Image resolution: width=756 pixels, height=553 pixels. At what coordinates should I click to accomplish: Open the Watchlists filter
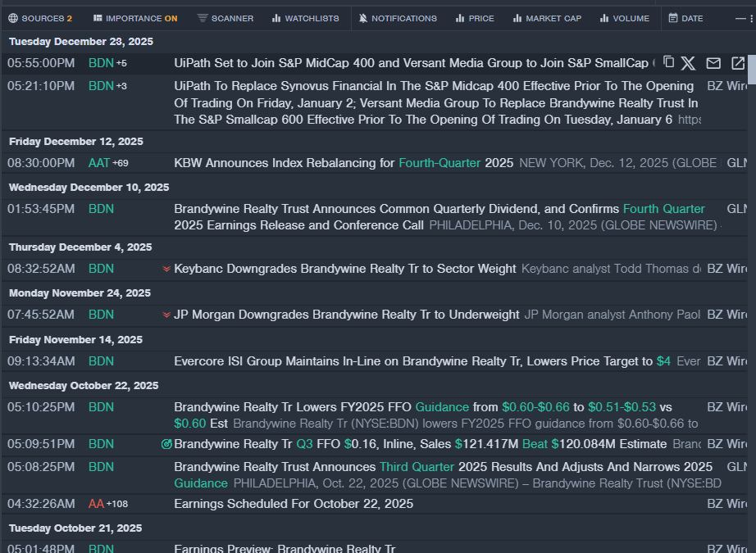click(305, 18)
